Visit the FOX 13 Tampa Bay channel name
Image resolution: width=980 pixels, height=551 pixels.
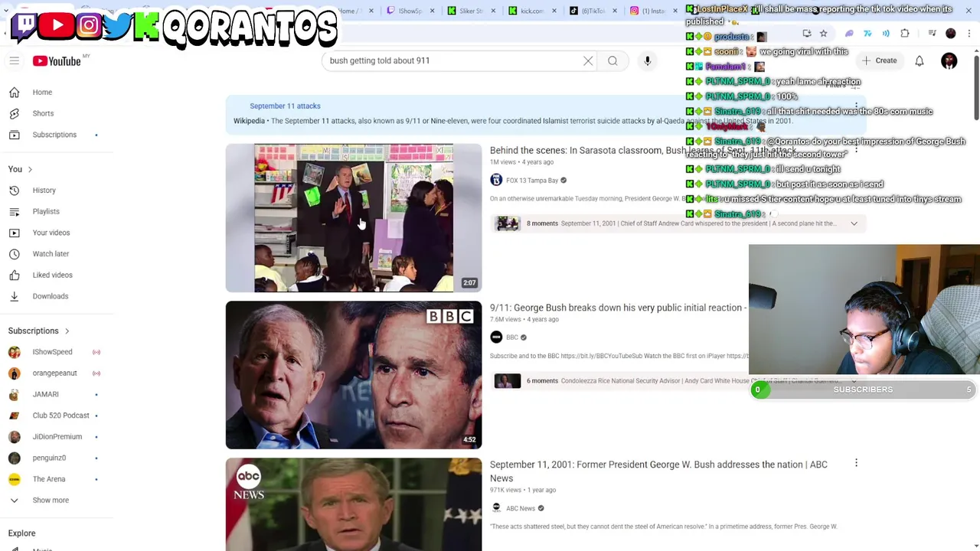click(532, 180)
